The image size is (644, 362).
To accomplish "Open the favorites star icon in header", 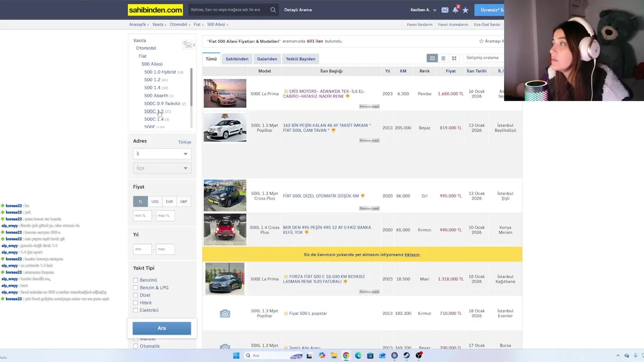I will pyautogui.click(x=465, y=10).
